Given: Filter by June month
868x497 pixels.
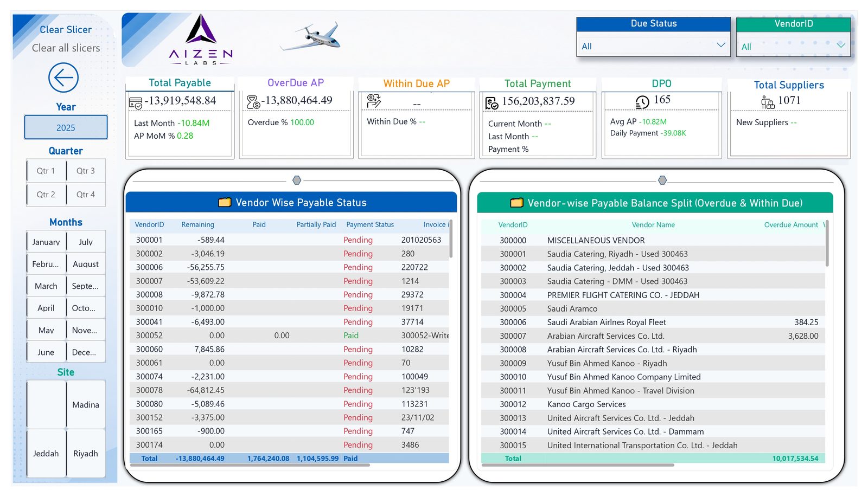Looking at the screenshot, I should tap(46, 352).
